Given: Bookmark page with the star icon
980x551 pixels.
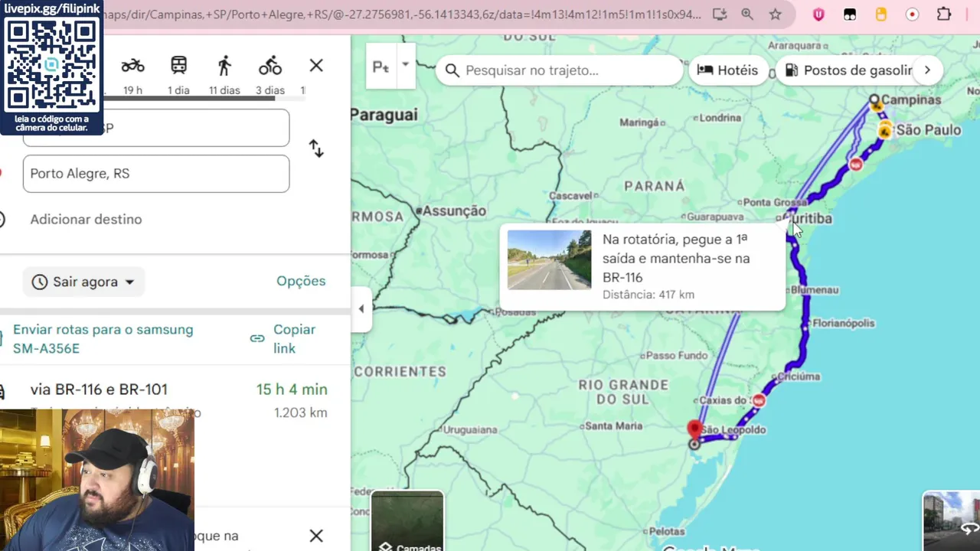Looking at the screenshot, I should (x=776, y=15).
